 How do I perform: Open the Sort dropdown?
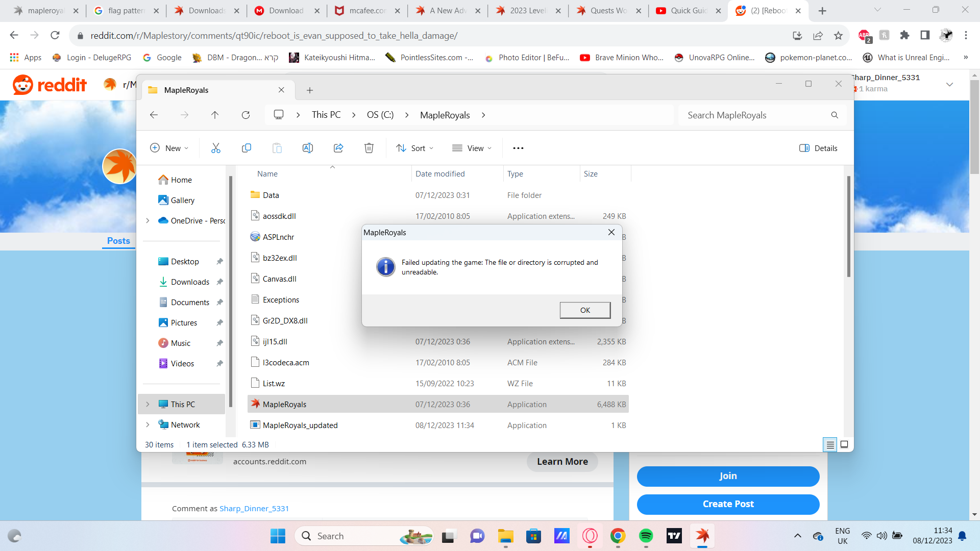414,148
